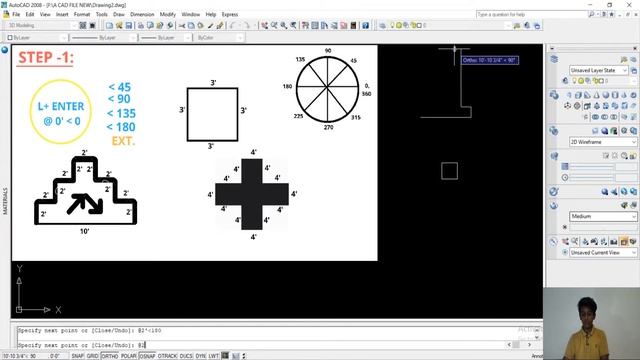Toggle ORTHO mode in status bar
The width and height of the screenshot is (640, 360).
coord(109,356)
